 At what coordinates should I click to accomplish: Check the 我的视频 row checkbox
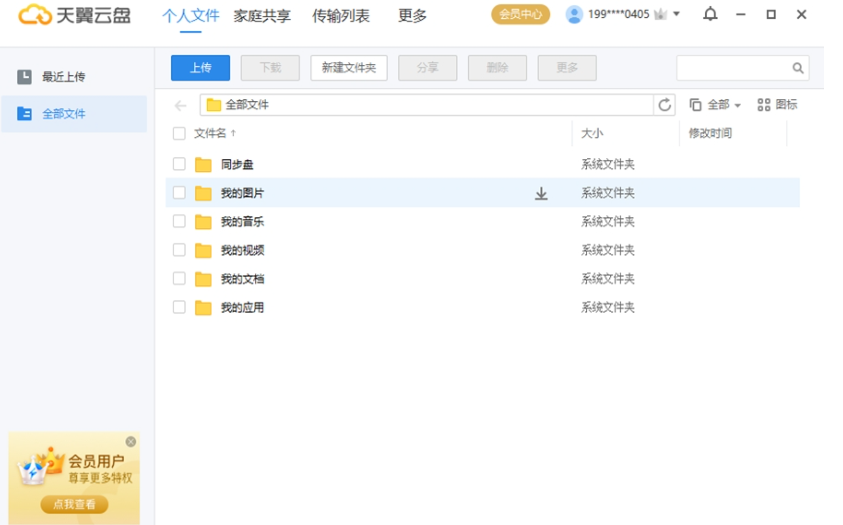click(179, 249)
